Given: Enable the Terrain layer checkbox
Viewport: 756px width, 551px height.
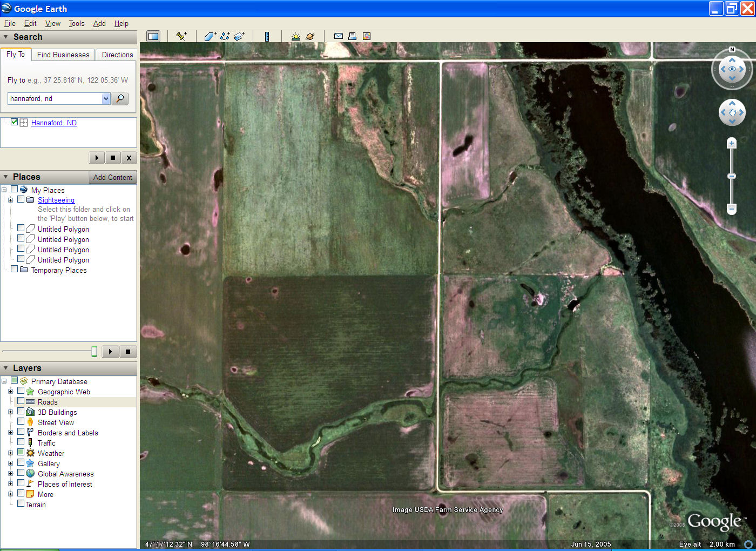Looking at the screenshot, I should (x=21, y=503).
